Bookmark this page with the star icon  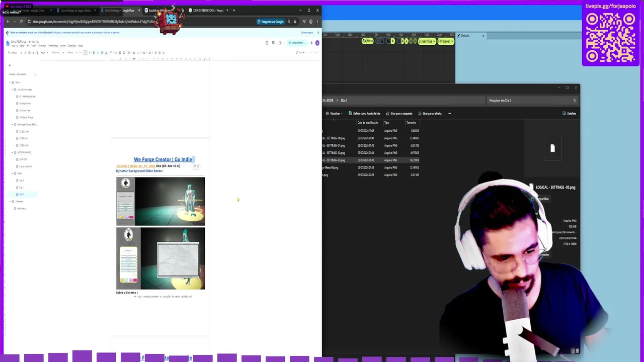point(295,22)
